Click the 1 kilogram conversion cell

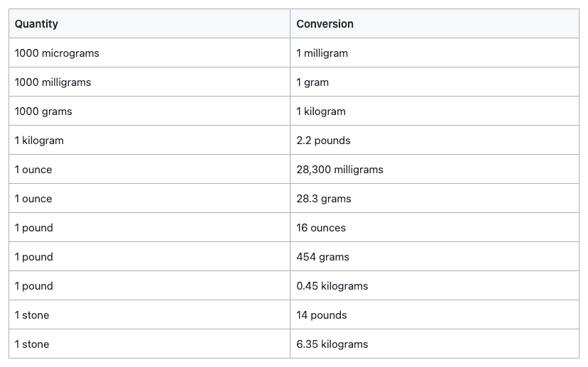coord(434,111)
